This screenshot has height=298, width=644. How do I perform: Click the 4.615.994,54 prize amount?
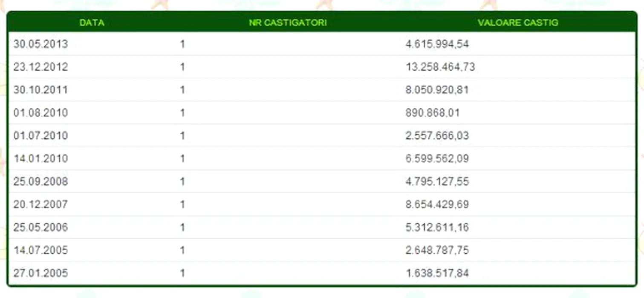tap(437, 44)
